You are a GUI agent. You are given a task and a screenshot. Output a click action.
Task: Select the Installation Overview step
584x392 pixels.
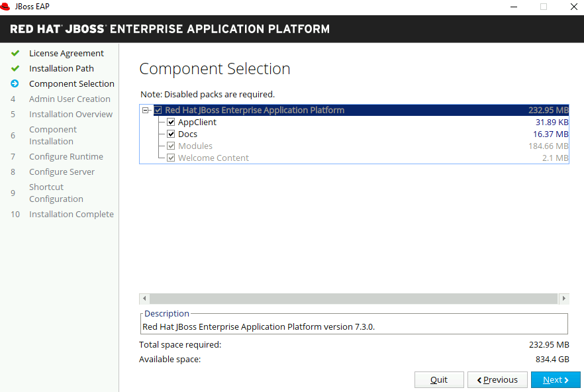(71, 115)
